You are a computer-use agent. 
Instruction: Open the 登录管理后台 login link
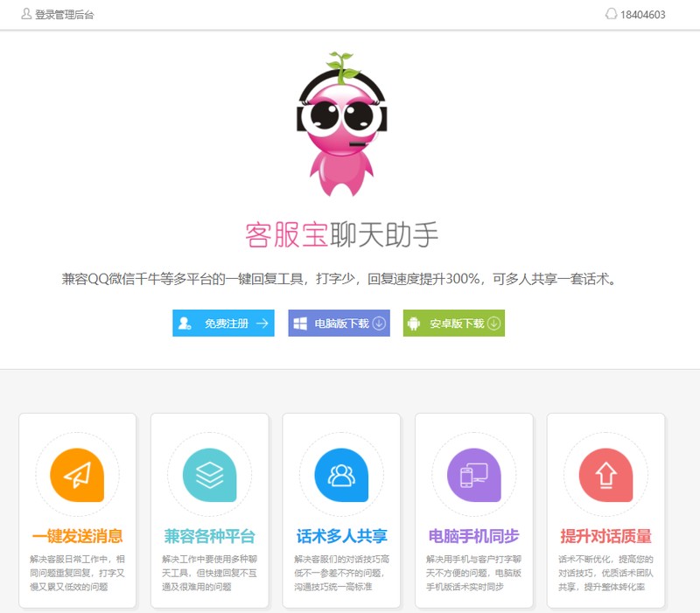coord(64,15)
